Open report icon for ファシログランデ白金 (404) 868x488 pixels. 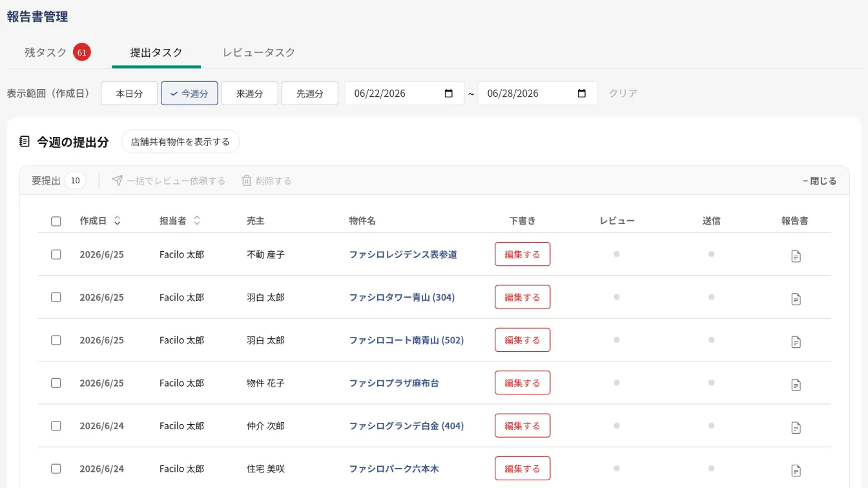click(796, 427)
